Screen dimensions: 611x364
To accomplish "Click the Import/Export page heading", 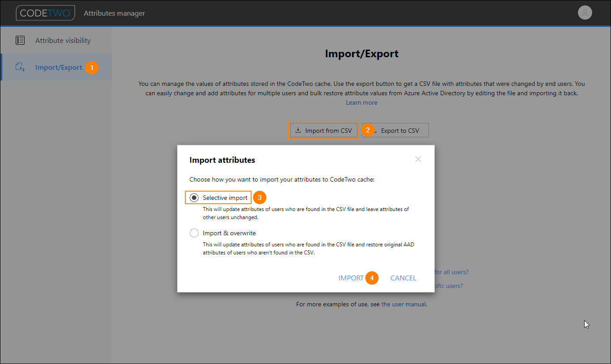I will pyautogui.click(x=361, y=54).
